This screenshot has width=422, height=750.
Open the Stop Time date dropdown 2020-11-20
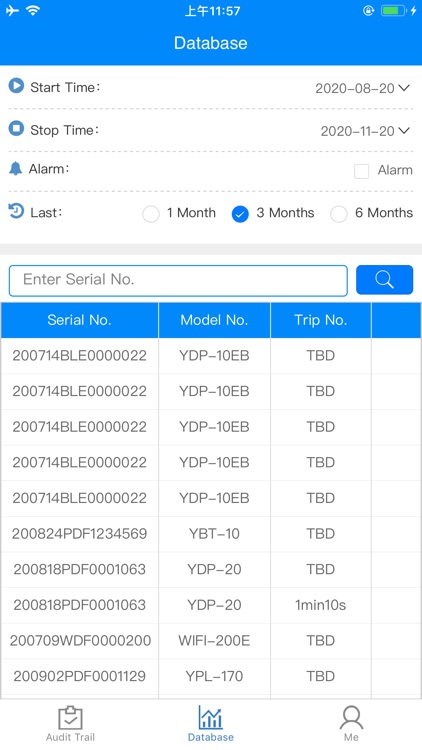[x=365, y=131]
